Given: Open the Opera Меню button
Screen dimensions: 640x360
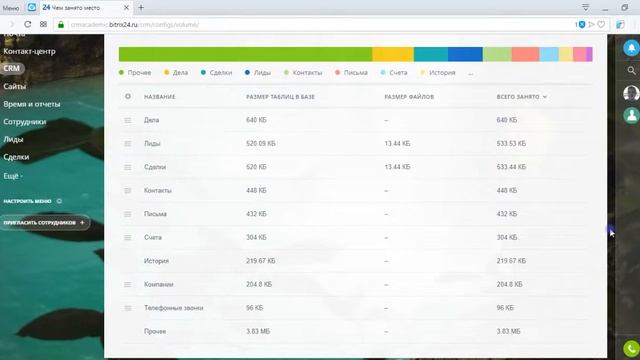Looking at the screenshot, I should click(11, 8).
